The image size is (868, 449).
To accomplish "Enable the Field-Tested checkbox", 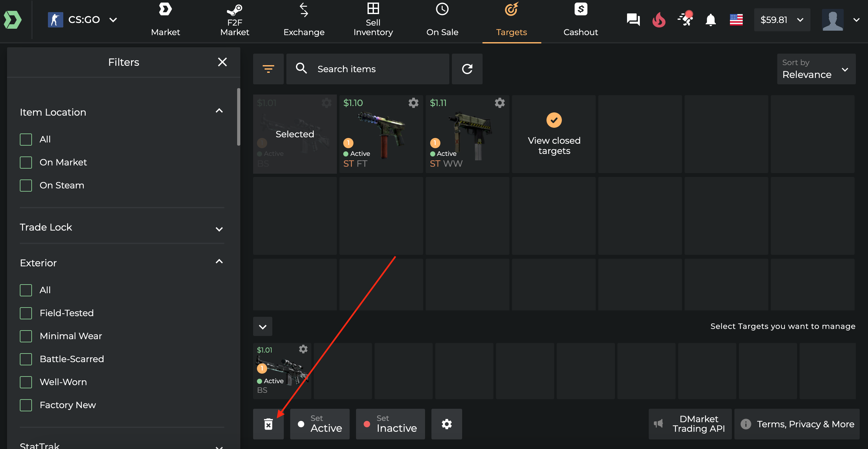I will 26,313.
